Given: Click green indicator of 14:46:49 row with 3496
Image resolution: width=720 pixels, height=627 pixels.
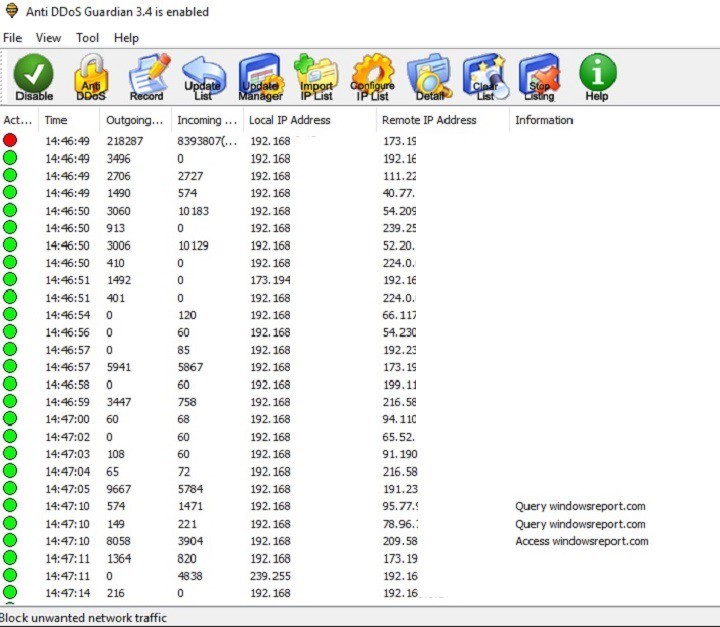Looking at the screenshot, I should [10, 158].
